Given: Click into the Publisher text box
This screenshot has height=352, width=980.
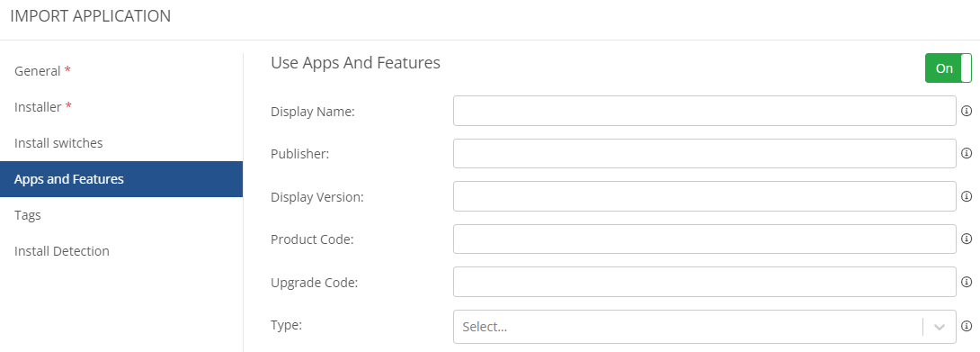Looking at the screenshot, I should click(x=704, y=153).
